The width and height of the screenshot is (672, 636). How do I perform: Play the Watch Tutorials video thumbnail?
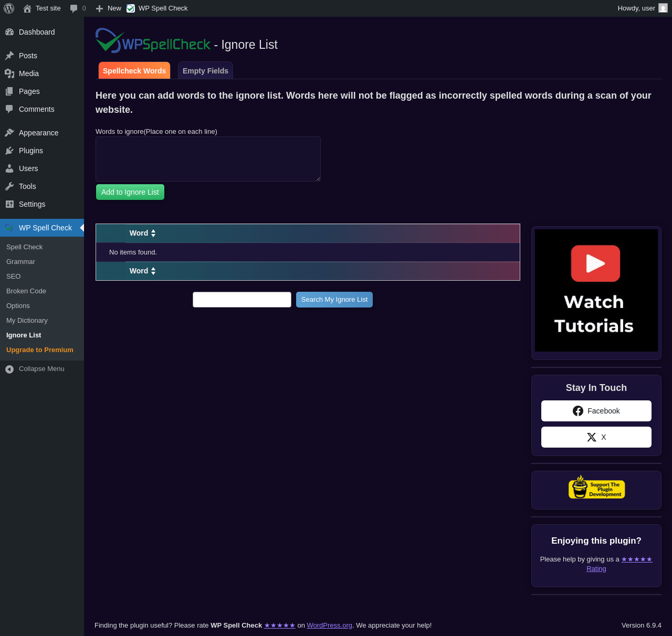pyautogui.click(x=596, y=290)
